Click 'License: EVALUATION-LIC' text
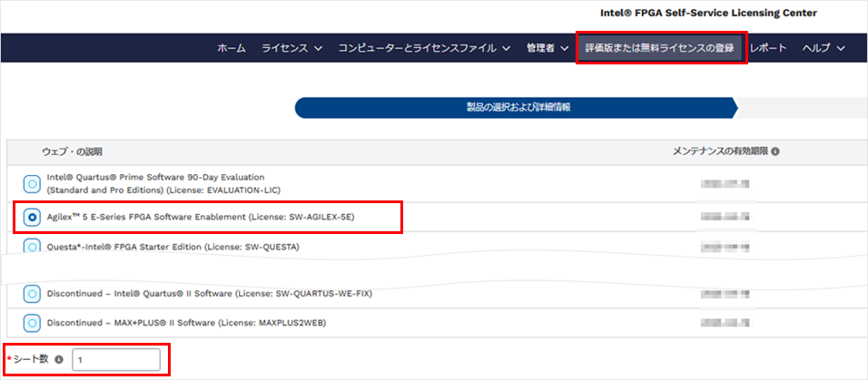This screenshot has width=868, height=380. point(223,190)
